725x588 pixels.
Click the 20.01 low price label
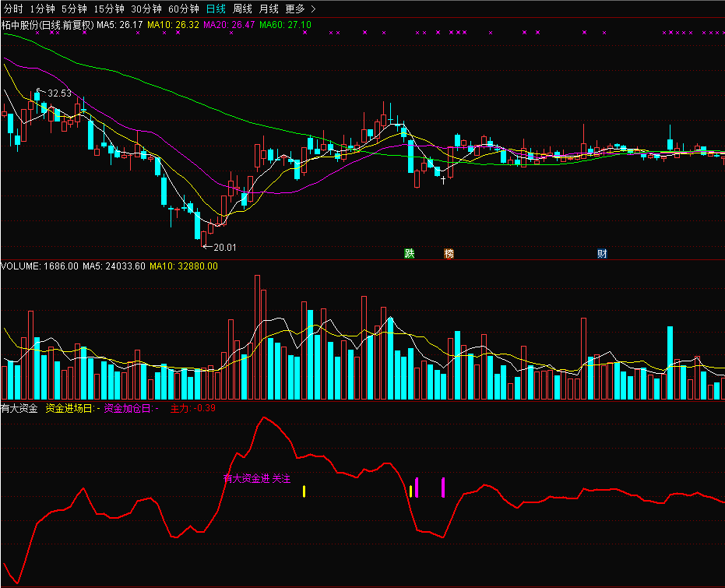tap(225, 248)
